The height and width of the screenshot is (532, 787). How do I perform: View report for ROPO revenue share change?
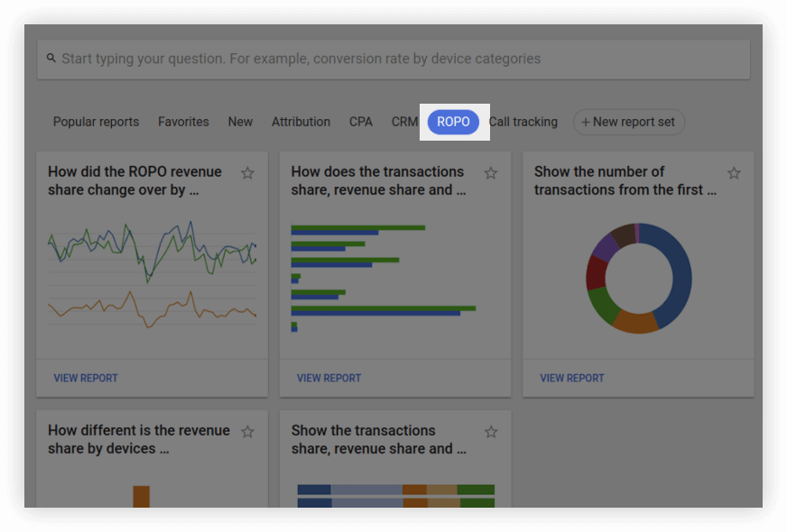pos(86,378)
